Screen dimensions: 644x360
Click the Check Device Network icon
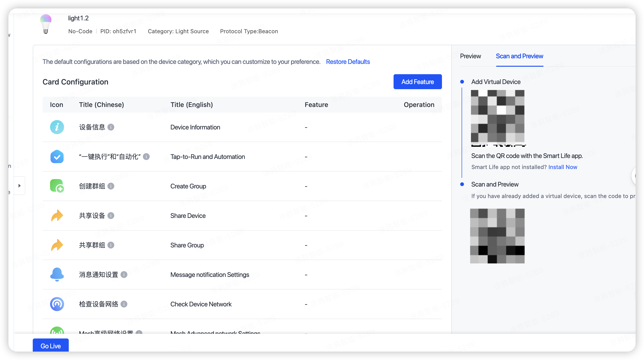click(57, 304)
